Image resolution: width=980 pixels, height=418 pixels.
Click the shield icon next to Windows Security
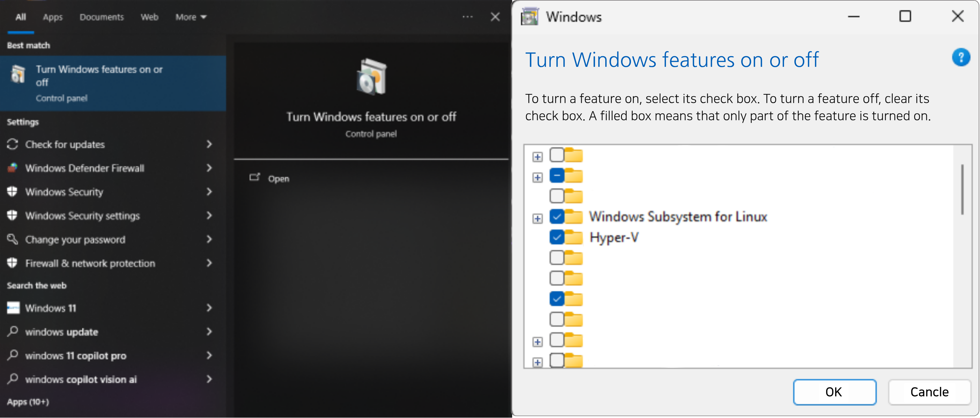(x=12, y=192)
